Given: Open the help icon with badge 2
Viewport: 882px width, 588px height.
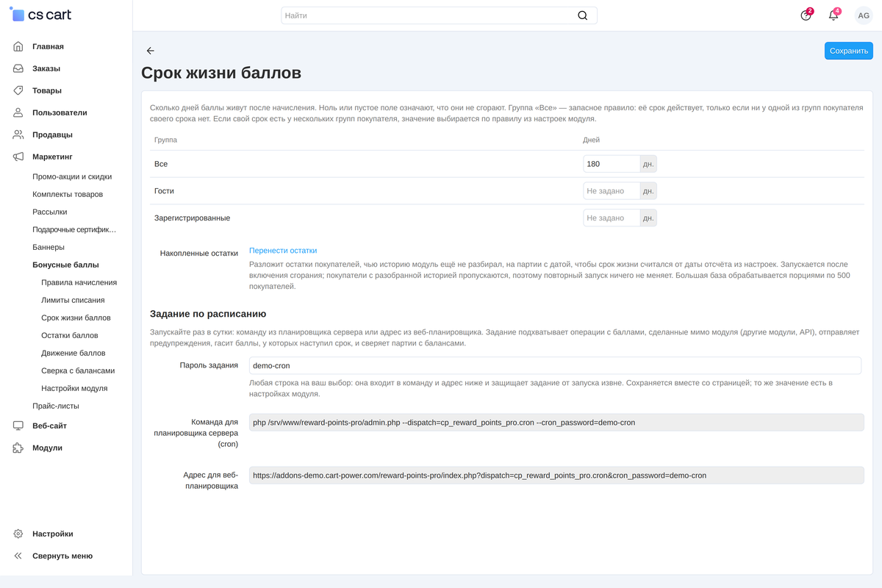Looking at the screenshot, I should coord(806,15).
